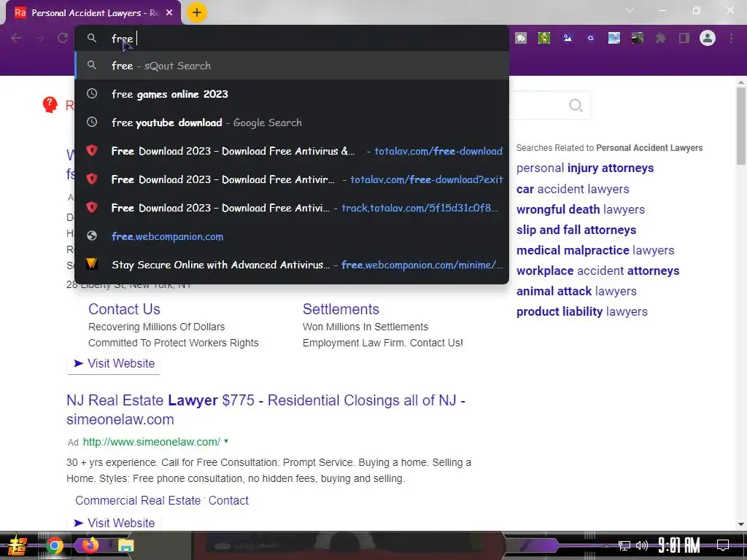Open the browser three-dot menu

[x=731, y=38]
